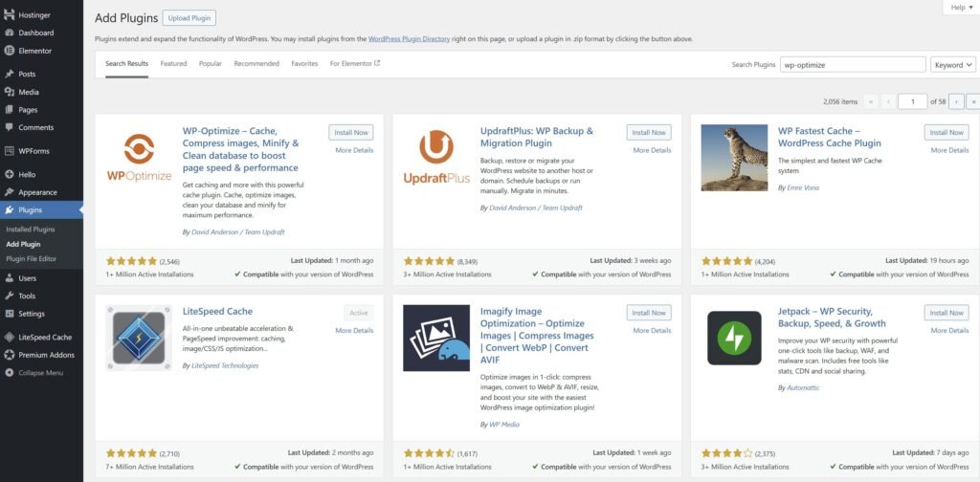980x482 pixels.
Task: Open More Details for WP-Optimize
Action: click(x=354, y=150)
